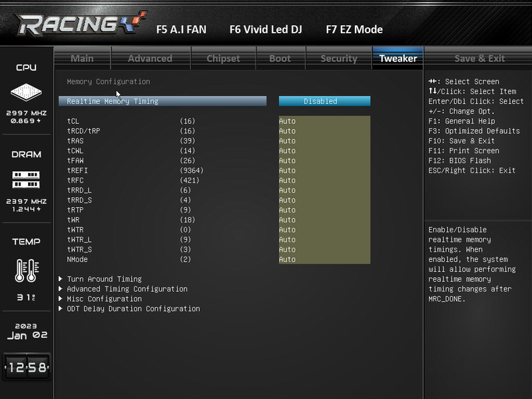Open ODT Delay Duration Configuration
This screenshot has width=532, height=399.
pos(133,308)
